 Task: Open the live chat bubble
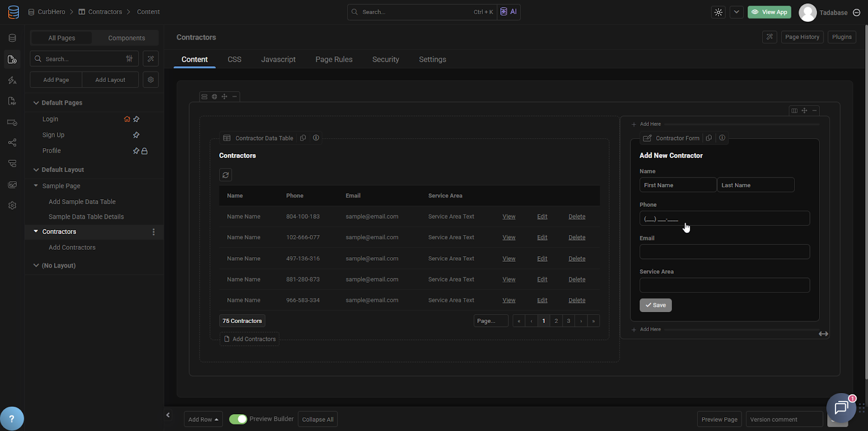tap(840, 408)
